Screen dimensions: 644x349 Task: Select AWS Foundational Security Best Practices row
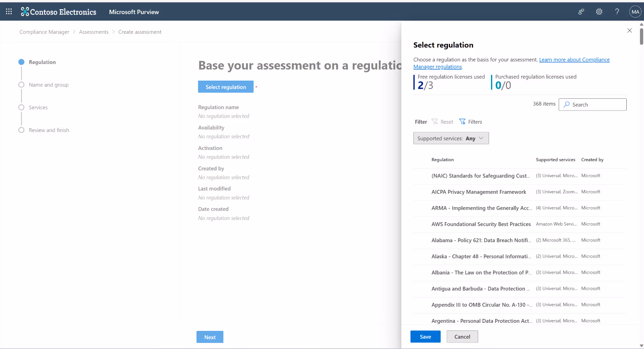point(520,224)
